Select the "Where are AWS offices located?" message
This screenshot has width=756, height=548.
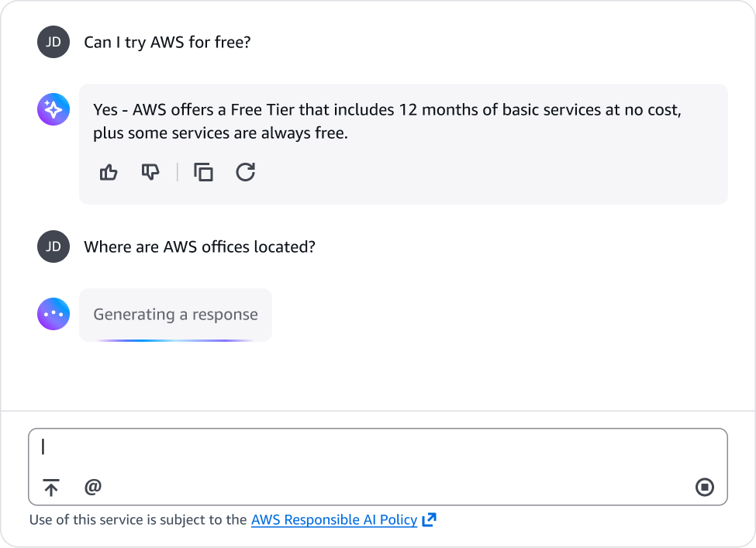(199, 247)
